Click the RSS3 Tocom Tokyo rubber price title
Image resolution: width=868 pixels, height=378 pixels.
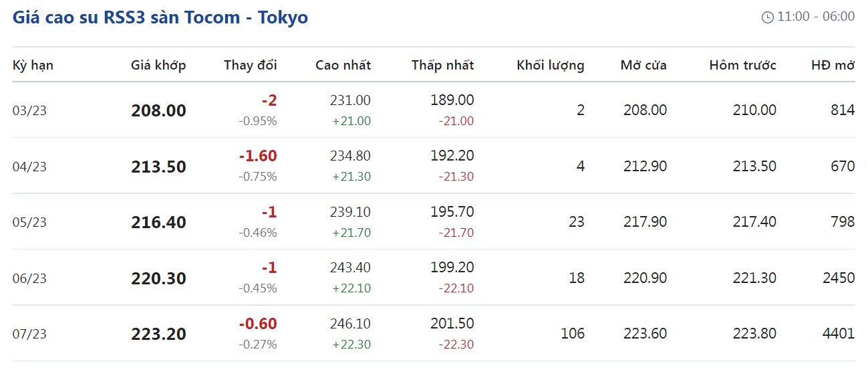[x=160, y=17]
